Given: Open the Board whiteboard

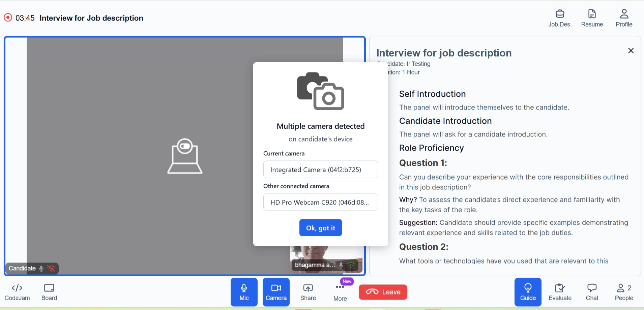Looking at the screenshot, I should (49, 292).
